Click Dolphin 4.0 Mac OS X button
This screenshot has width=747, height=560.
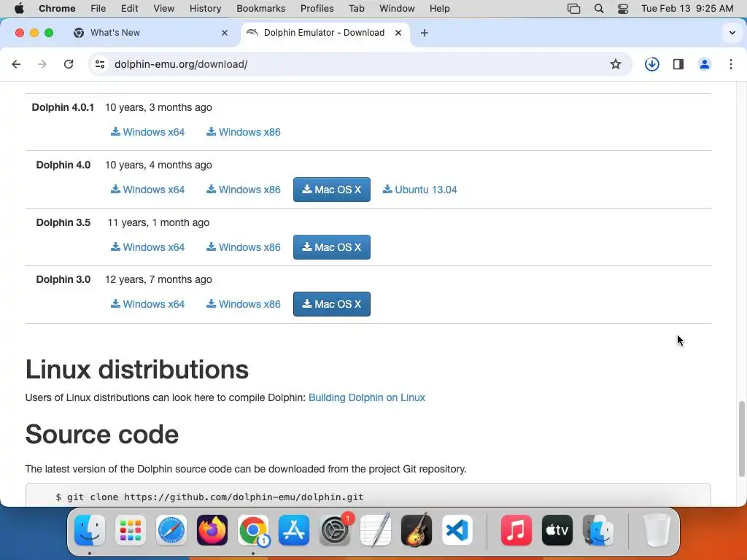coord(332,190)
